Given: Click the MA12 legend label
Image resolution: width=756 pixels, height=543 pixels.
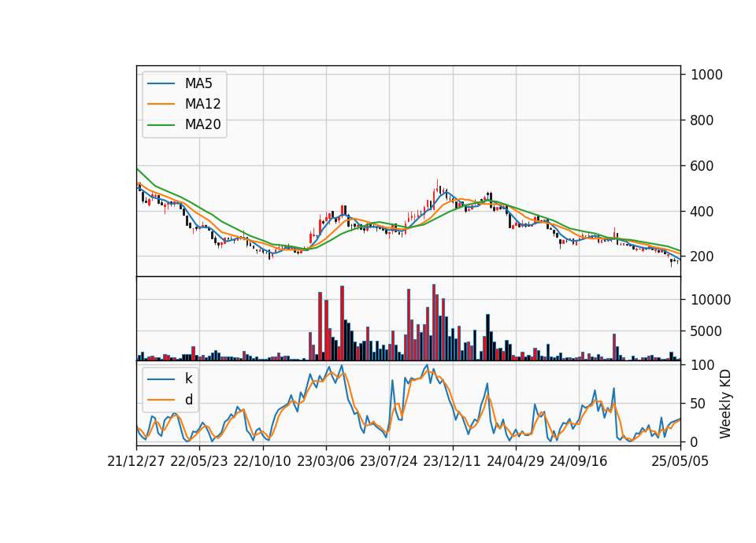Looking at the screenshot, I should (203, 104).
